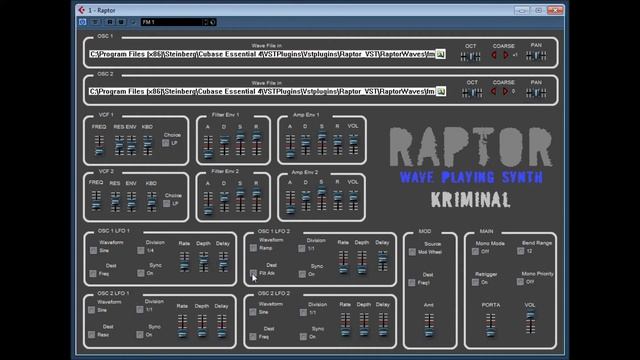Viewport: 640px width, 360px height.
Task: Toggle Mono Mode Off switch
Action: point(476,251)
